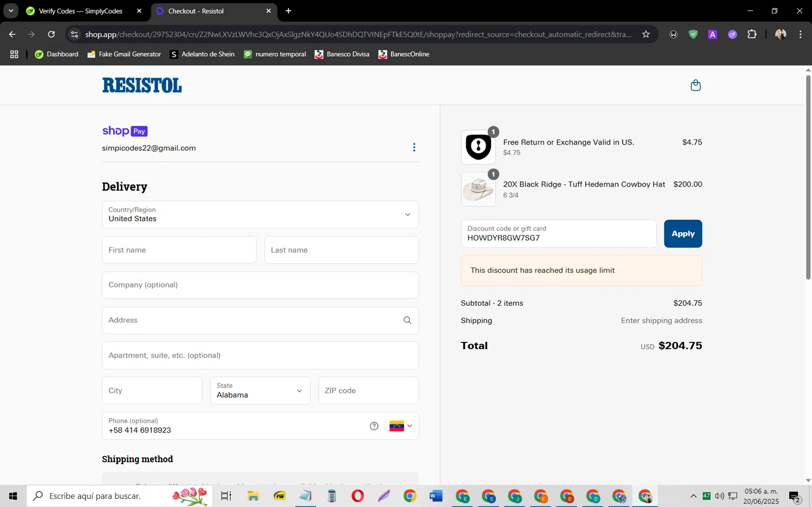Viewport: 812px width, 507px height.
Task: Open the Adelanto de Shein bookmark
Action: (202, 54)
